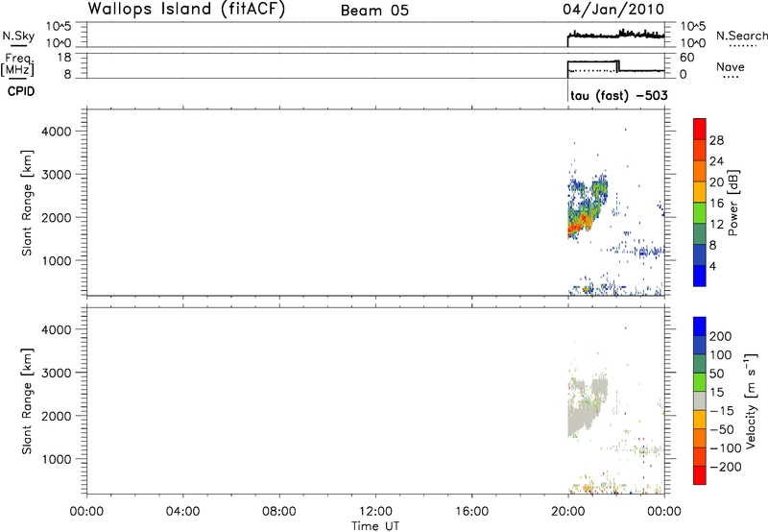This screenshot has width=768, height=532.
Task: Select the 1000 tick on velocity panel
Action: pyautogui.click(x=57, y=459)
